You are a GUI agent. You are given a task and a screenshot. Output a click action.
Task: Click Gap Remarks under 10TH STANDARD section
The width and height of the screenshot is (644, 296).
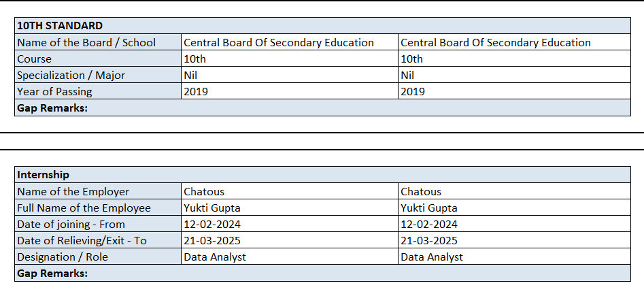click(52, 108)
